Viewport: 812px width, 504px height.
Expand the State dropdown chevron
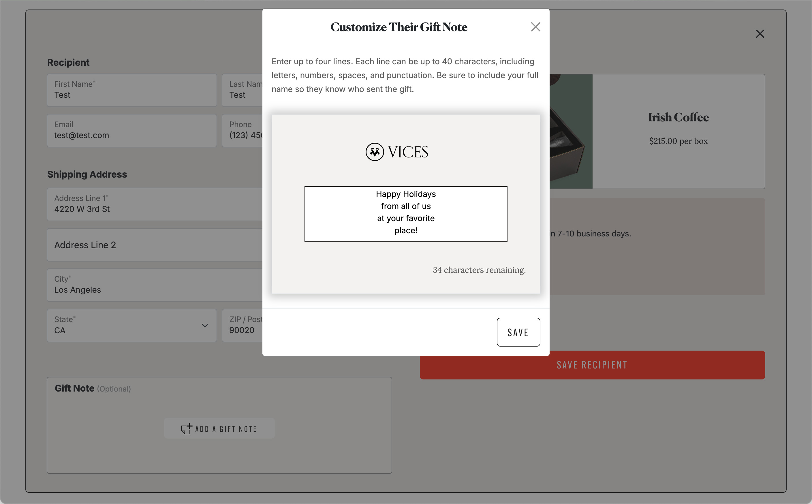click(x=205, y=326)
